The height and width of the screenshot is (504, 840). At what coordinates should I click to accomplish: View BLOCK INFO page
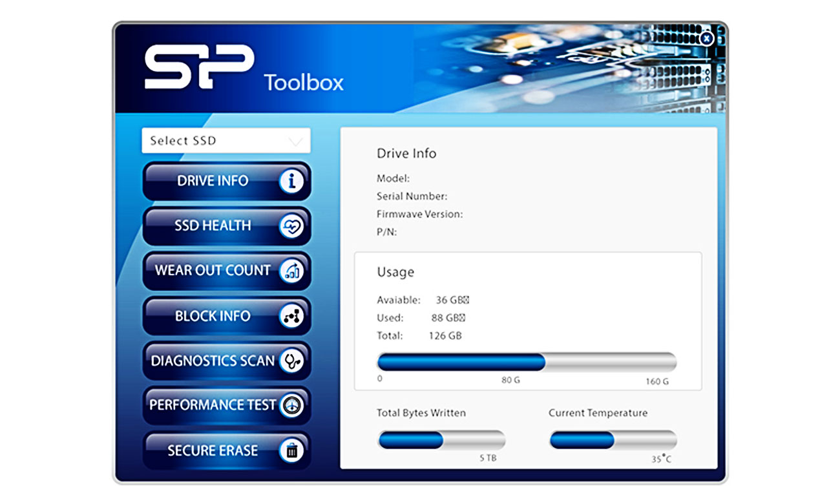(226, 316)
